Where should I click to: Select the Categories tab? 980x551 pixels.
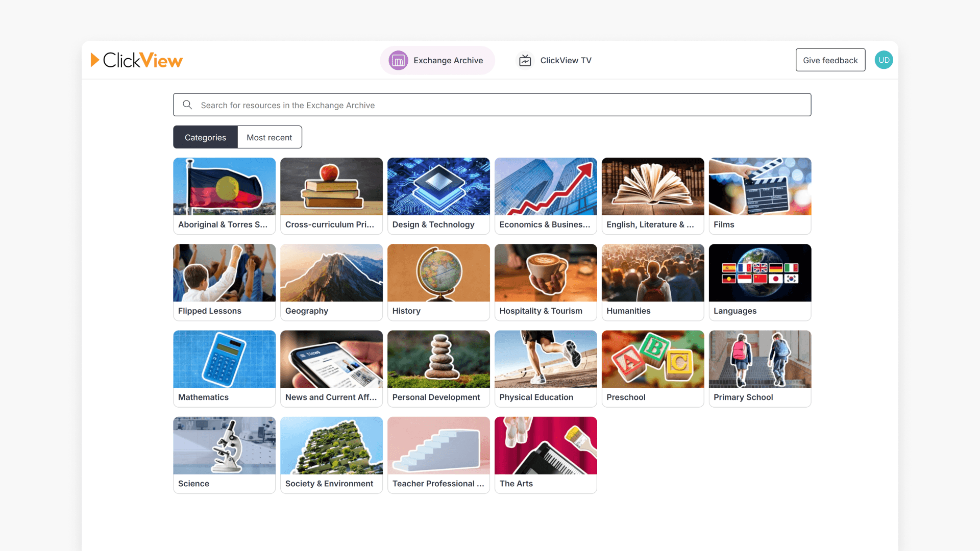205,137
